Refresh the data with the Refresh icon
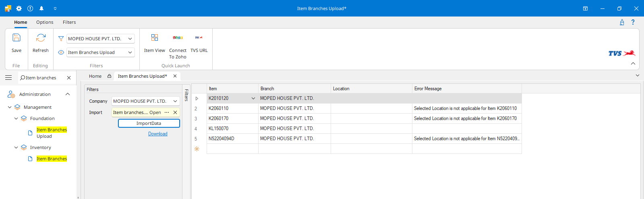The height and width of the screenshot is (199, 644). pos(41,38)
